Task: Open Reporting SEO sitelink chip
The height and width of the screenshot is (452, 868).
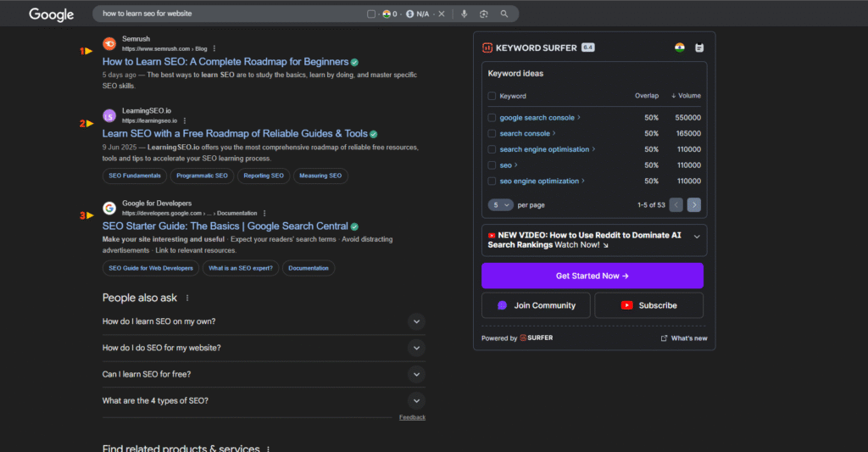Action: pyautogui.click(x=264, y=176)
